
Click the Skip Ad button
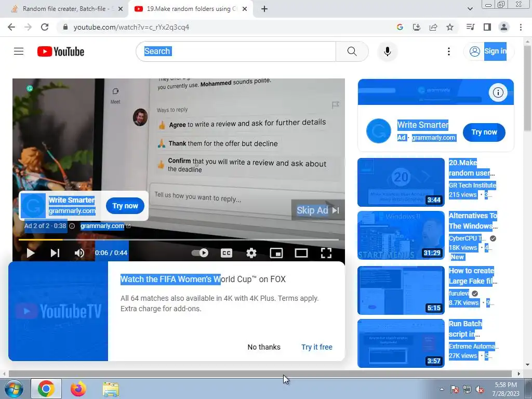point(318,210)
